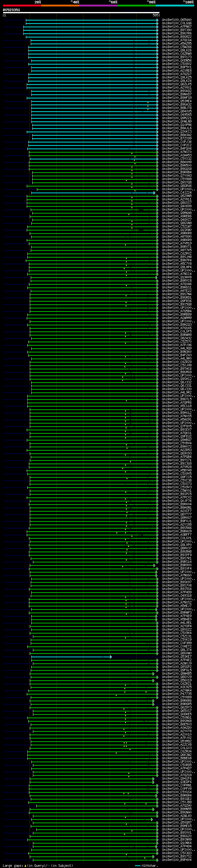
Task: Select the UniRef100_P47735 label
Action: pyautogui.click(x=177, y=694)
